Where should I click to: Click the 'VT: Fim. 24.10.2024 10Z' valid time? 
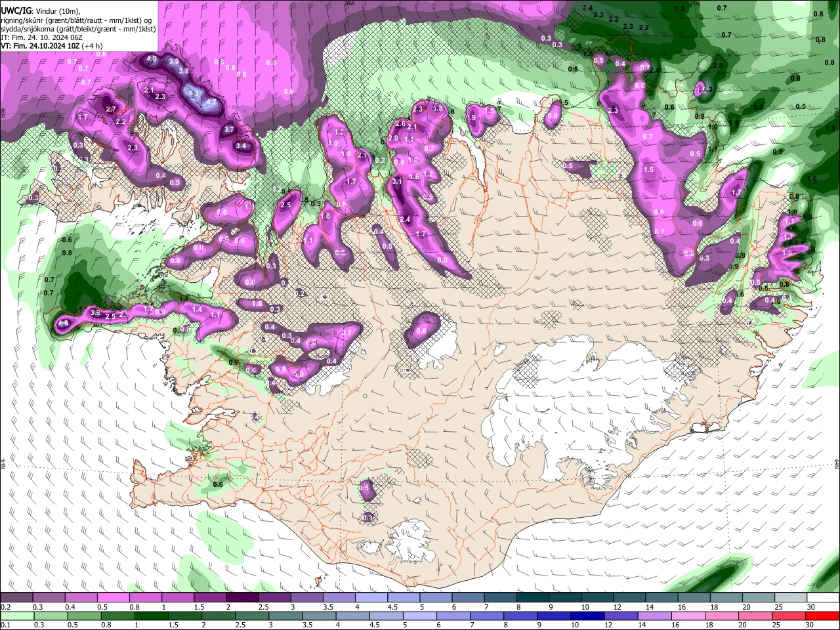point(41,46)
